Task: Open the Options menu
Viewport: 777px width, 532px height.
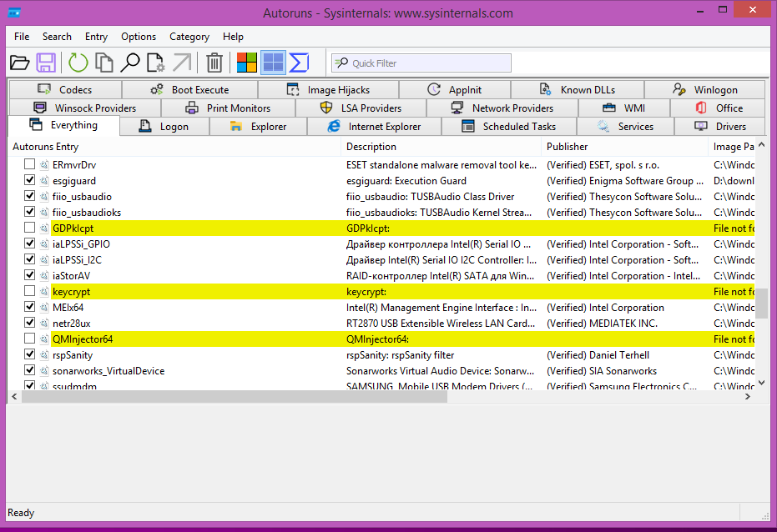Action: 139,37
